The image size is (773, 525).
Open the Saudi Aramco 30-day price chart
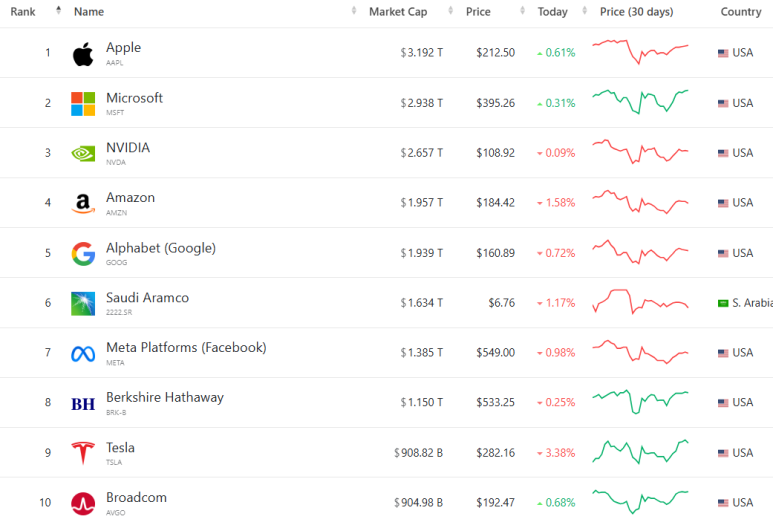640,301
